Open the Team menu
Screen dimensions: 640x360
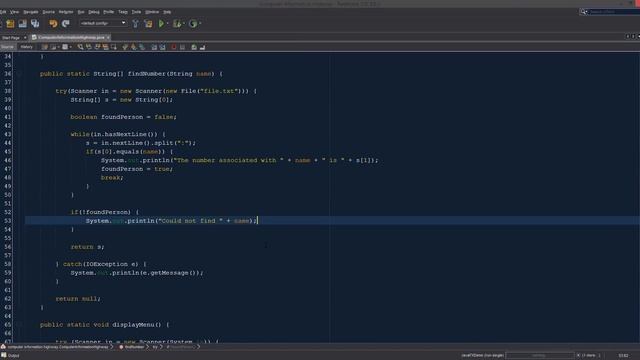[x=123, y=12]
